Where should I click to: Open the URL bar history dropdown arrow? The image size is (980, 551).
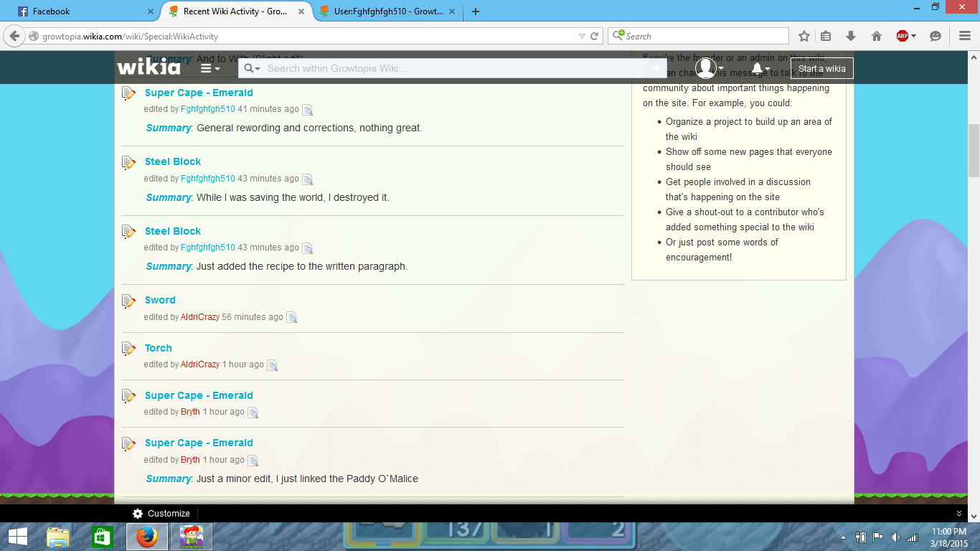(582, 36)
